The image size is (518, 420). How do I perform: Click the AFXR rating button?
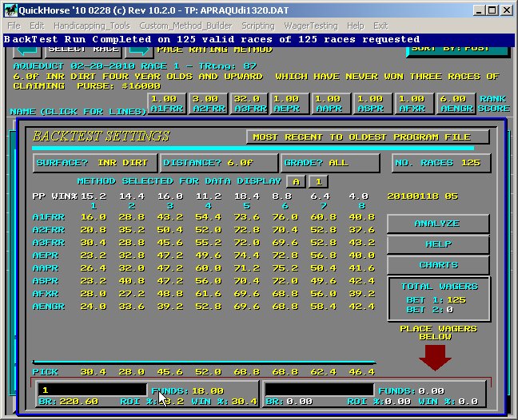(414, 104)
